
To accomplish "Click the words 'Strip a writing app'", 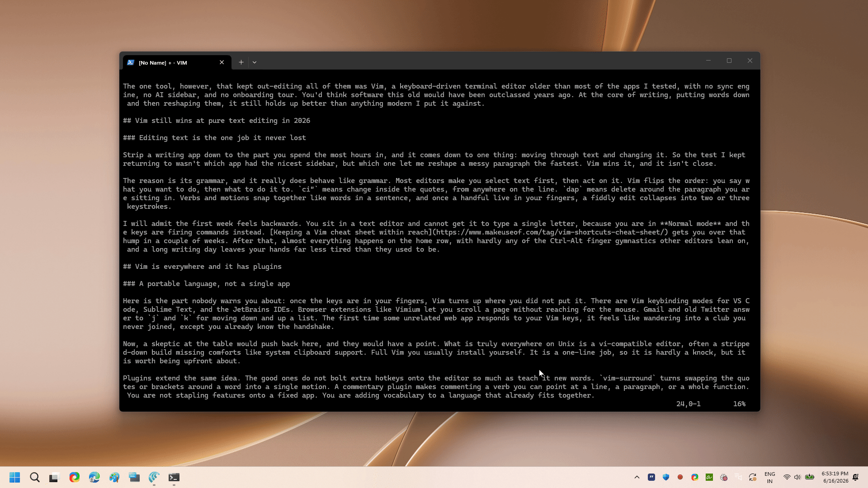I will tap(161, 155).
